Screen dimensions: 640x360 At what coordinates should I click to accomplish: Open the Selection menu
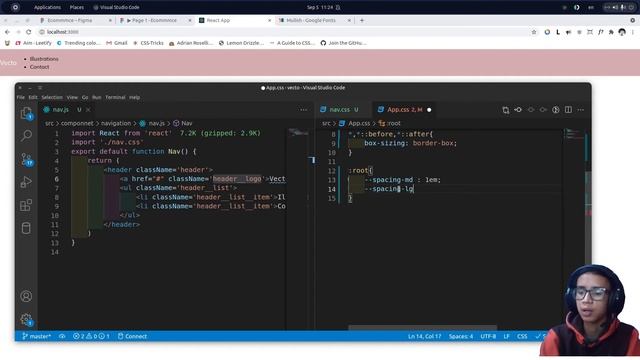(52, 98)
